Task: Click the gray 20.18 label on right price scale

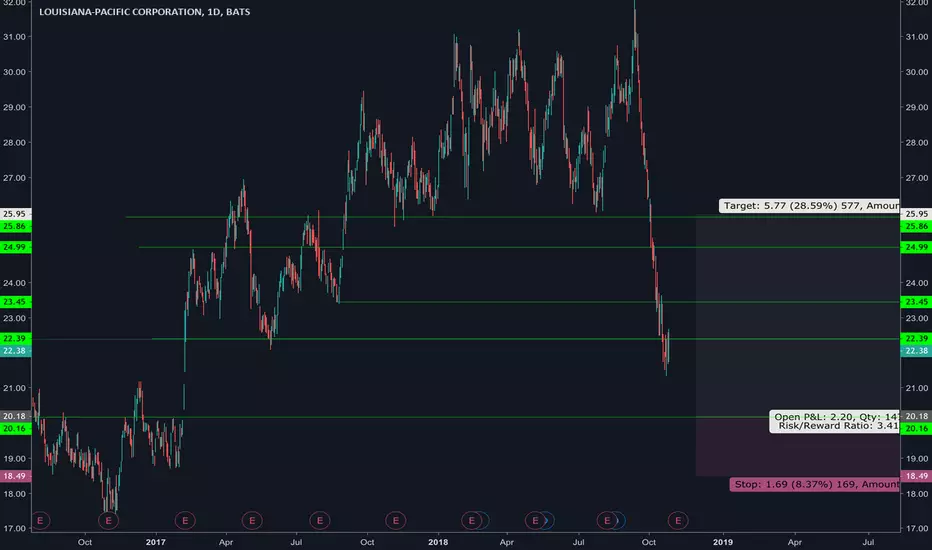Action: pyautogui.click(x=916, y=416)
